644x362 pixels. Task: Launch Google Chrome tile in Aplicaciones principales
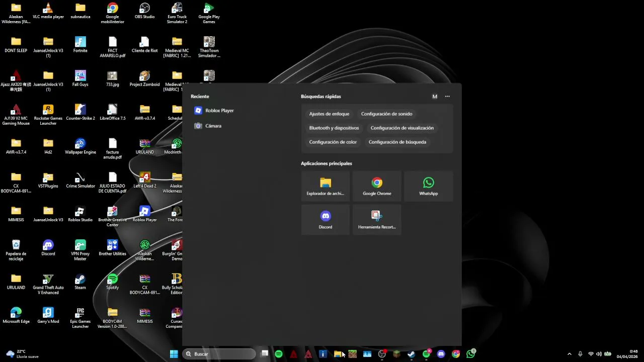377,187
